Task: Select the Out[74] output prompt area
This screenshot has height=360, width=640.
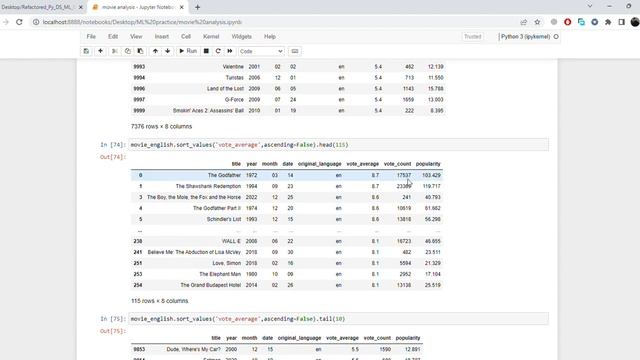Action: pos(113,157)
